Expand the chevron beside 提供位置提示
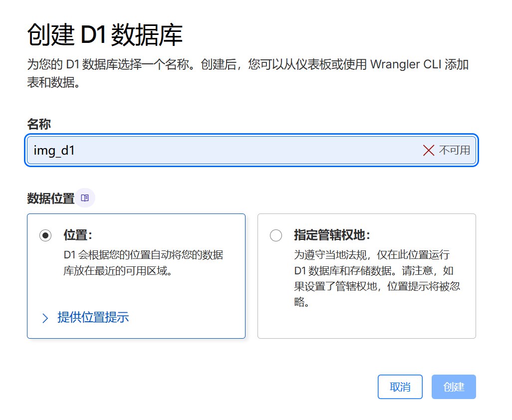 point(45,318)
